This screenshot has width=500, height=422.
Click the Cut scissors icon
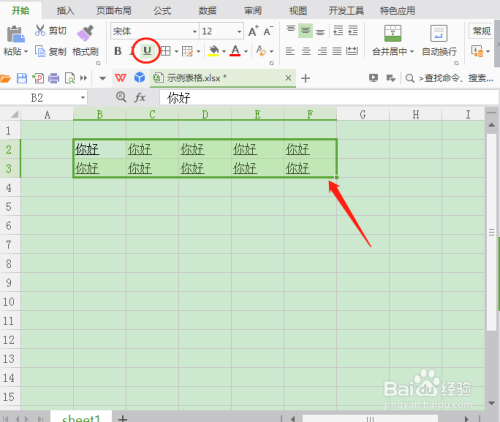[x=40, y=30]
